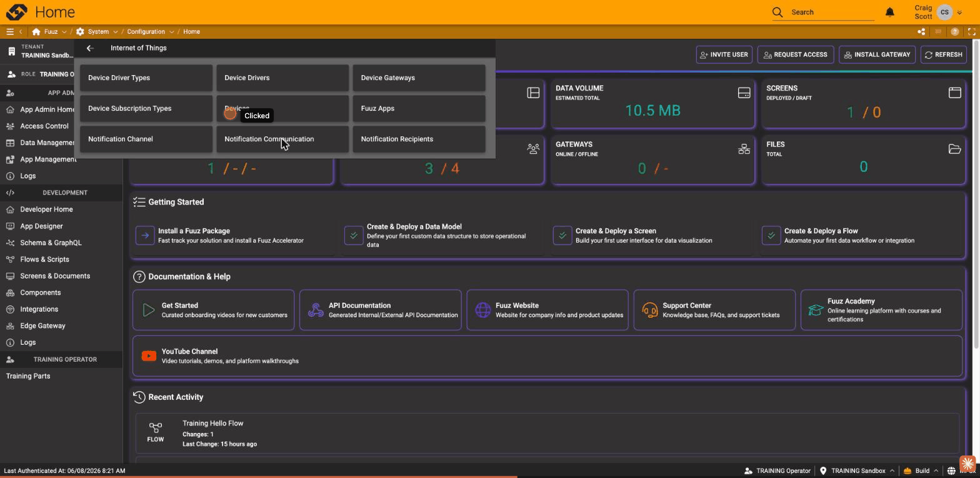
Task: Toggle fullscreen mode icon
Action: click(x=972, y=31)
